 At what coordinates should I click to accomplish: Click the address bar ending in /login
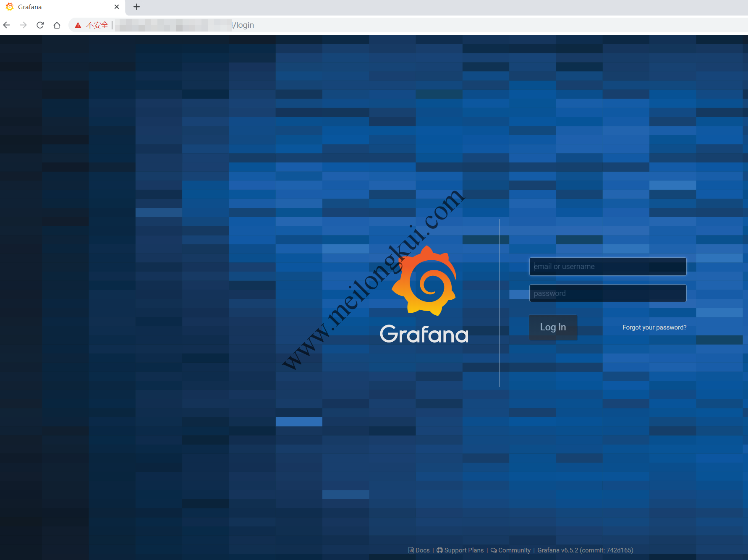[x=407, y=25]
